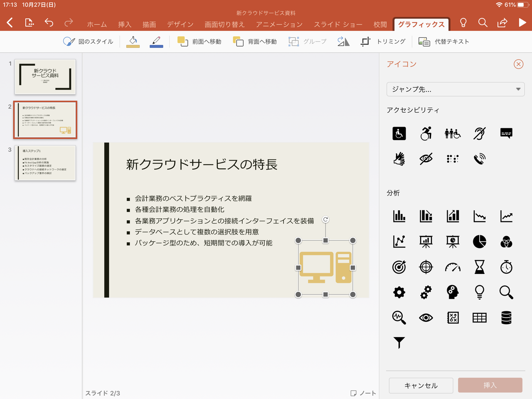The image size is (532, 399).
Task: Select the closed caption speech bubble icon
Action: point(506,133)
